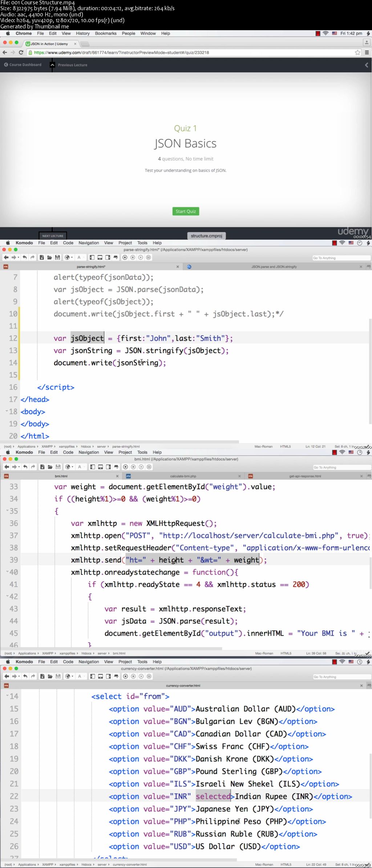This screenshot has height=868, width=372.
Task: Click Undo icon in parse-stringify Komodo toolbar
Action: [x=25, y=257]
